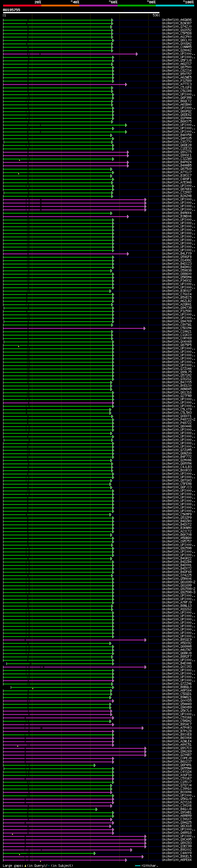This screenshot has width=197, height=868.
Task: Click the cyan ~100% identity legend segment
Action: pos(175,6)
